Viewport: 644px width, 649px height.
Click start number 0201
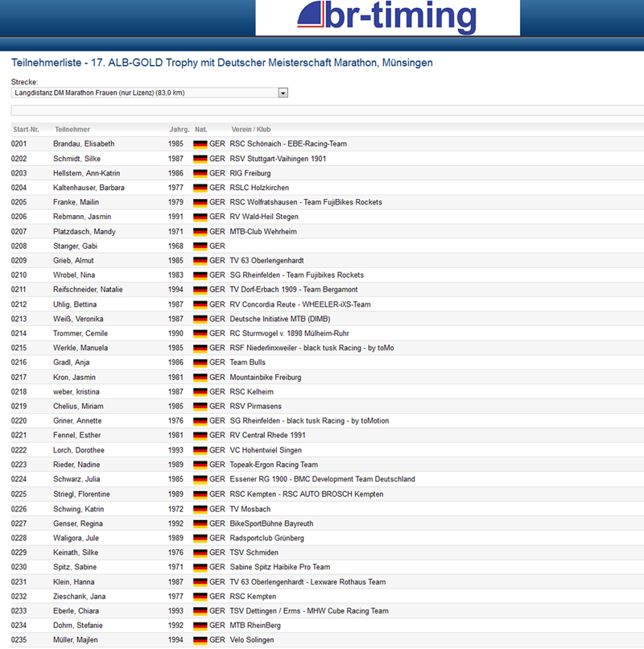[x=19, y=144]
